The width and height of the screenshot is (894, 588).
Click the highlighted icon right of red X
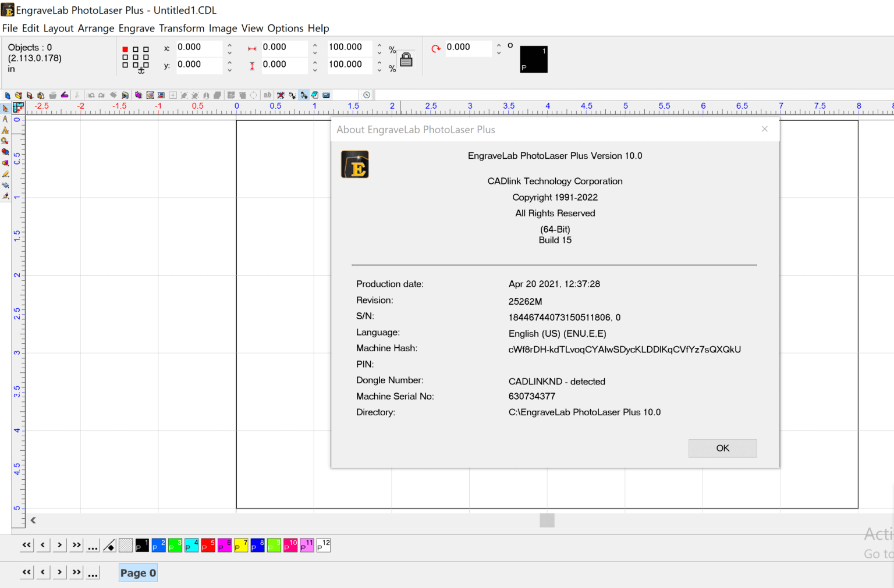coord(304,95)
